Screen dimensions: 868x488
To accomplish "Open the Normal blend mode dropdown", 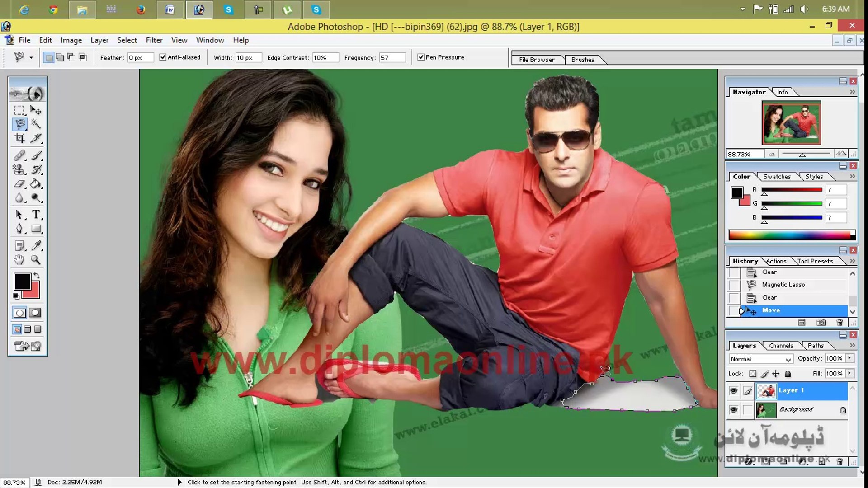I will click(761, 359).
